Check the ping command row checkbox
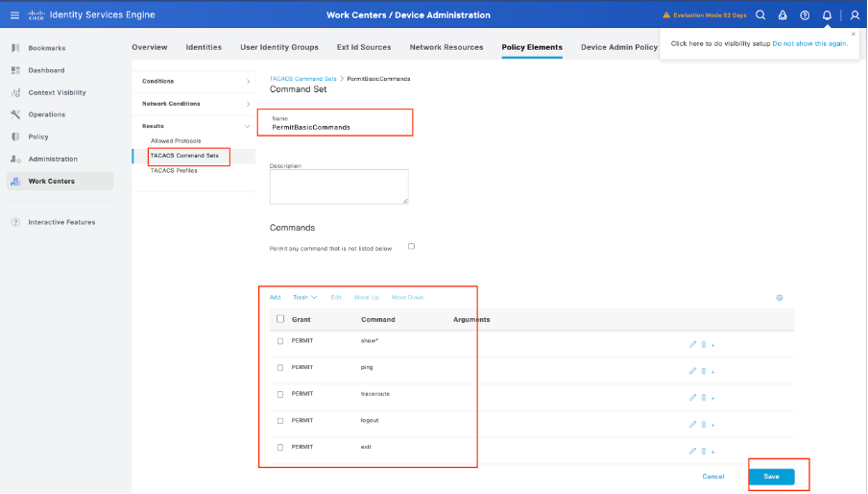The width and height of the screenshot is (868, 494). point(280,368)
